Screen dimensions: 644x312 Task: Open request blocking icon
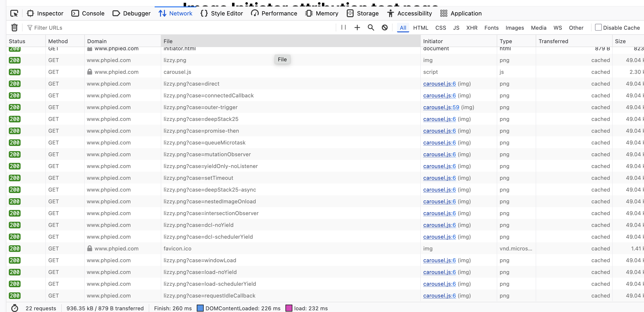coord(385,27)
